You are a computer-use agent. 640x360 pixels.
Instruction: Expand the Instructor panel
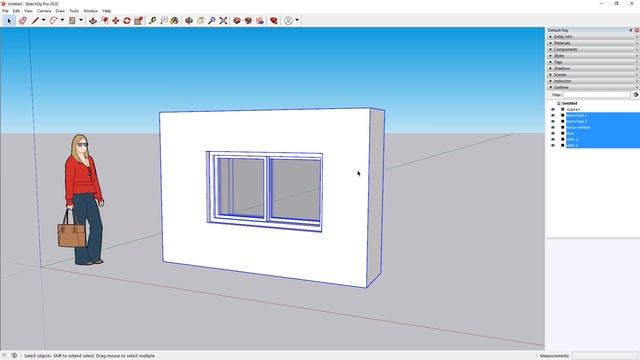pyautogui.click(x=593, y=81)
